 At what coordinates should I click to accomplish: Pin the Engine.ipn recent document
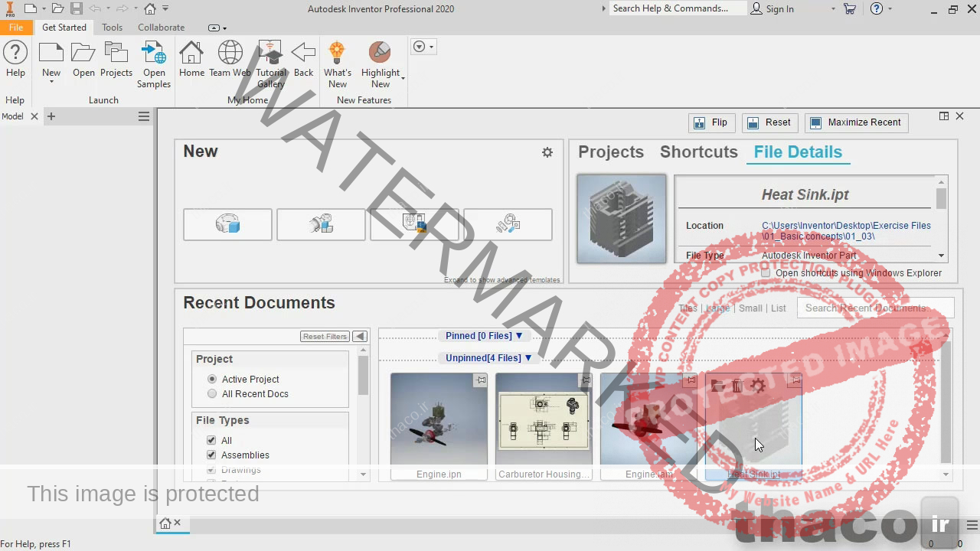click(480, 380)
